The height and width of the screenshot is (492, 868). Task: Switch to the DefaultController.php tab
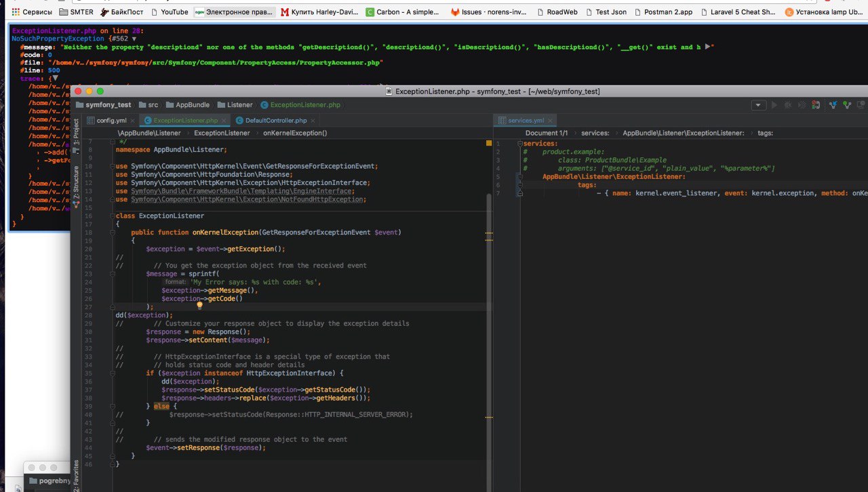(x=275, y=121)
